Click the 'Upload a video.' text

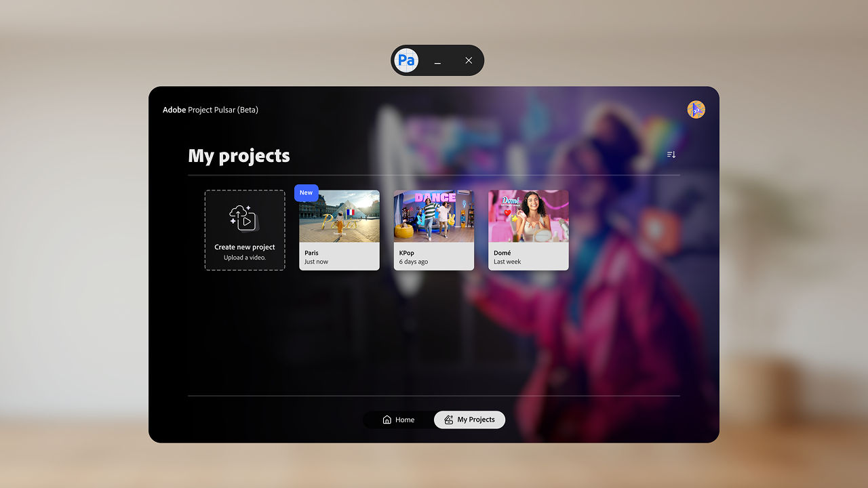coord(245,258)
